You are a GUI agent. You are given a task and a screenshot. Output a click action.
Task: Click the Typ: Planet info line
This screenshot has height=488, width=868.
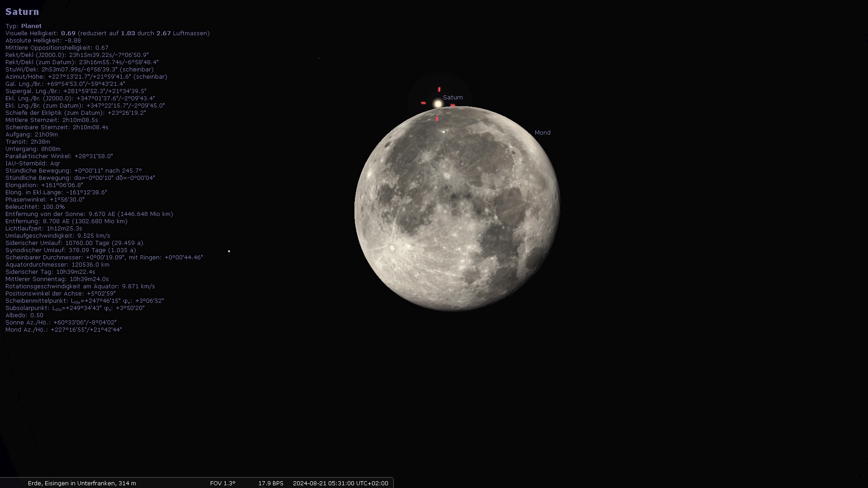point(24,26)
